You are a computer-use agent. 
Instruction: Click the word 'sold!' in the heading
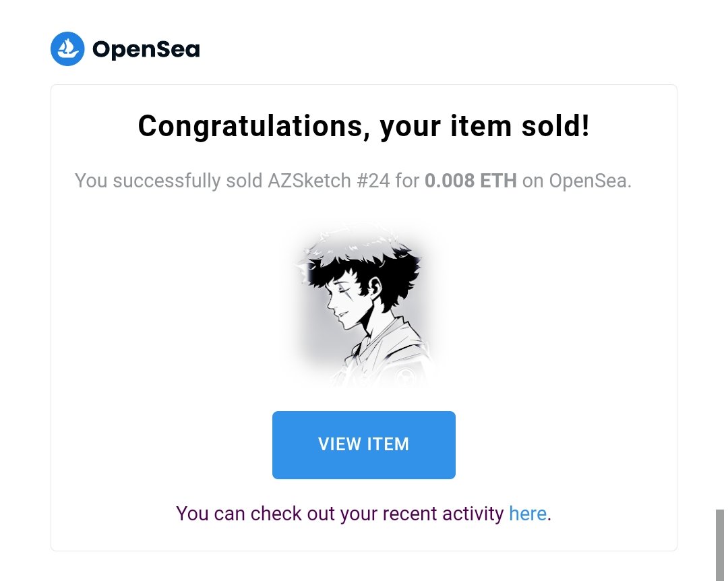[555, 126]
